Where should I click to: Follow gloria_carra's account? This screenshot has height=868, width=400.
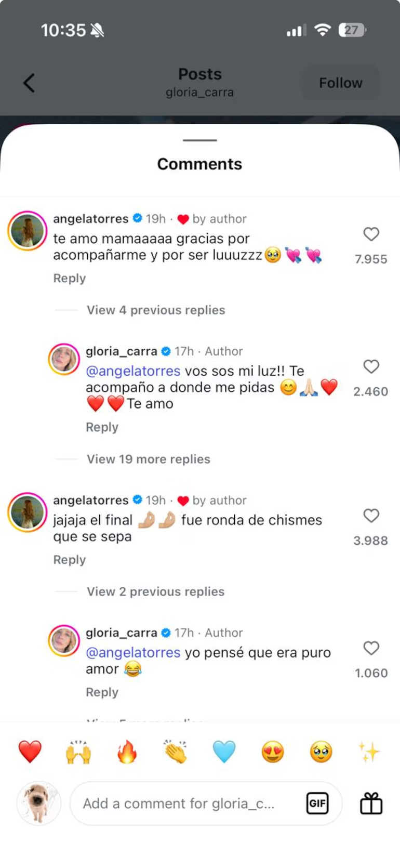pyautogui.click(x=340, y=83)
